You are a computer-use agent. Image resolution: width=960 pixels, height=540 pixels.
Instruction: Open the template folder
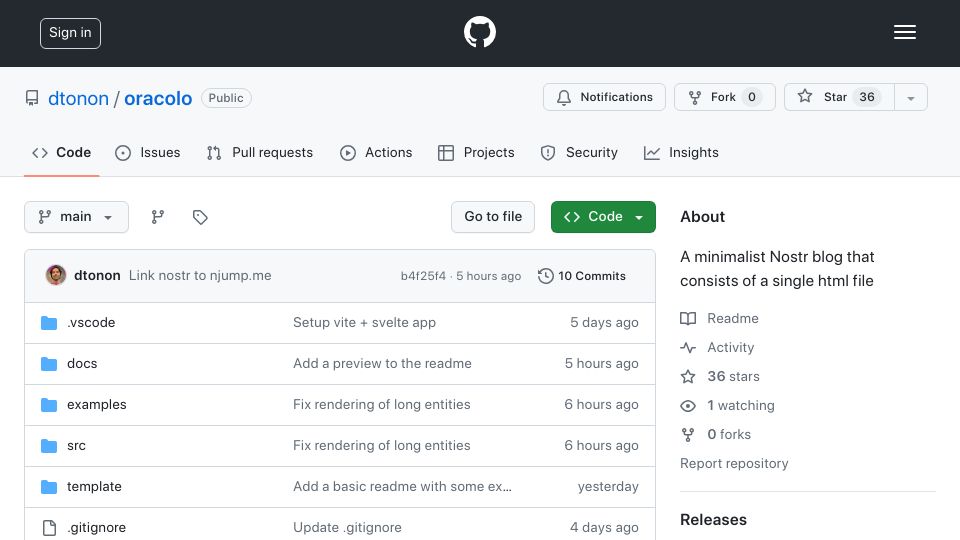[94, 487]
